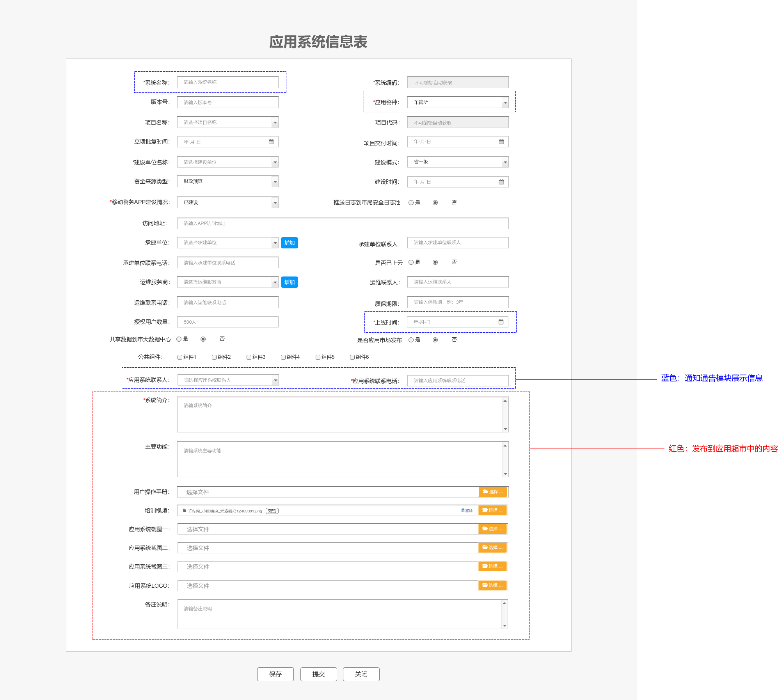Image resolution: width=778 pixels, height=700 pixels.
Task: Click scroll-up arrow of 主要功能 textarea
Action: pos(505,446)
